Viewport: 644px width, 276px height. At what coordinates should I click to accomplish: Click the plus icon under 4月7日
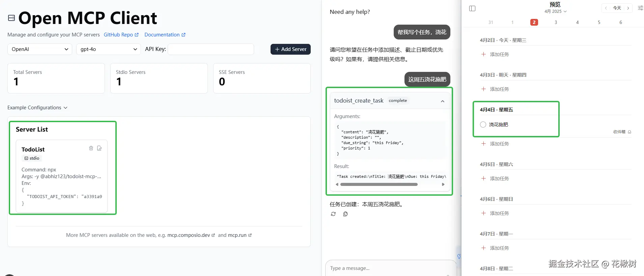click(x=483, y=248)
